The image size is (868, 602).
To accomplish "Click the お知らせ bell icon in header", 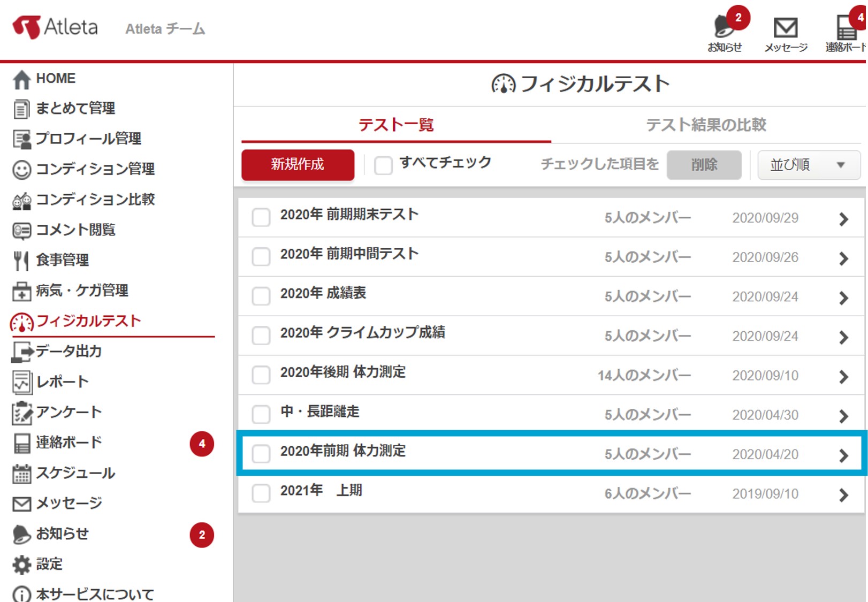I will (724, 27).
